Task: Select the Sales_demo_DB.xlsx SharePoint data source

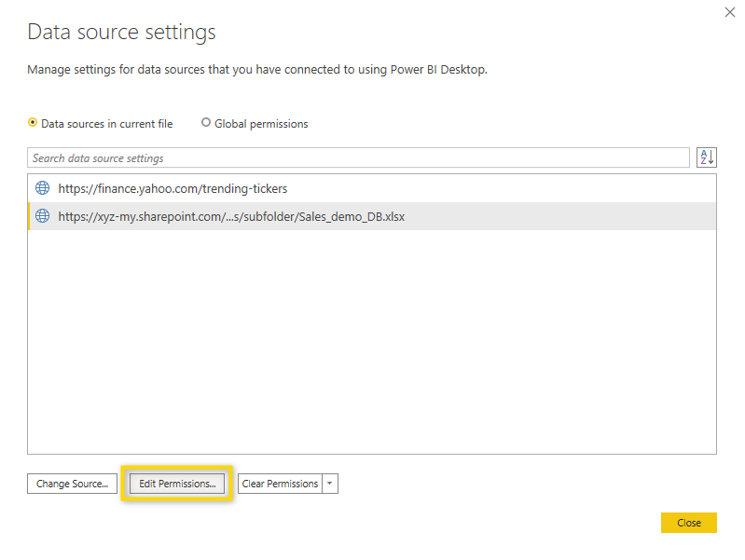Action: point(372,216)
